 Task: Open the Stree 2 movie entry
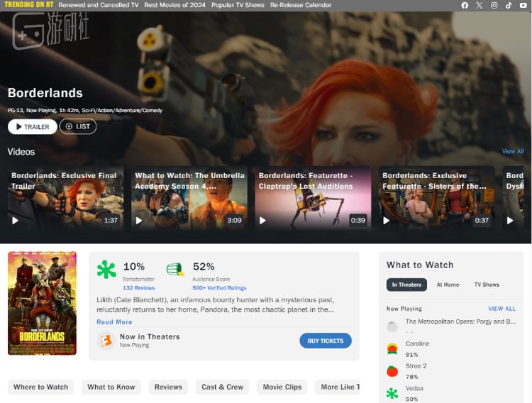click(x=416, y=366)
